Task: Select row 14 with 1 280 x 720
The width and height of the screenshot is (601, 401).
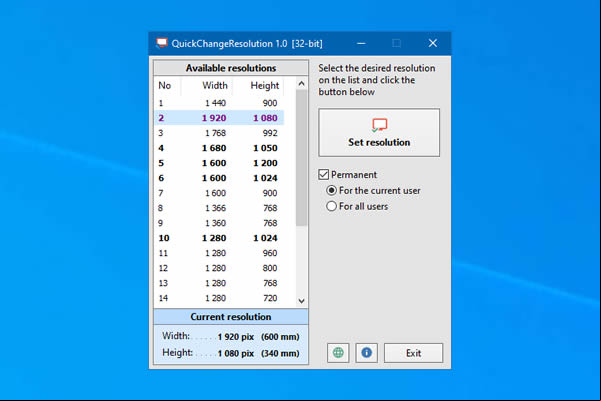Action: click(219, 298)
